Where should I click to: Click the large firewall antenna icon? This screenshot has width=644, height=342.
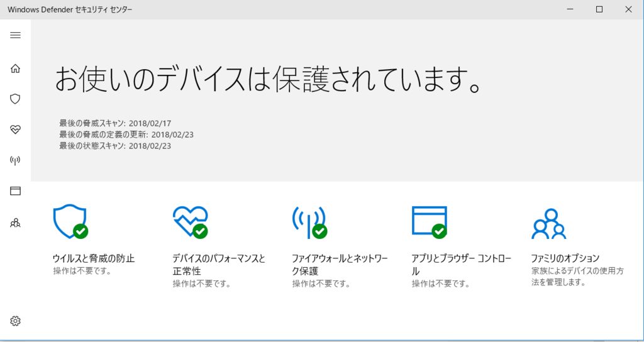click(309, 222)
